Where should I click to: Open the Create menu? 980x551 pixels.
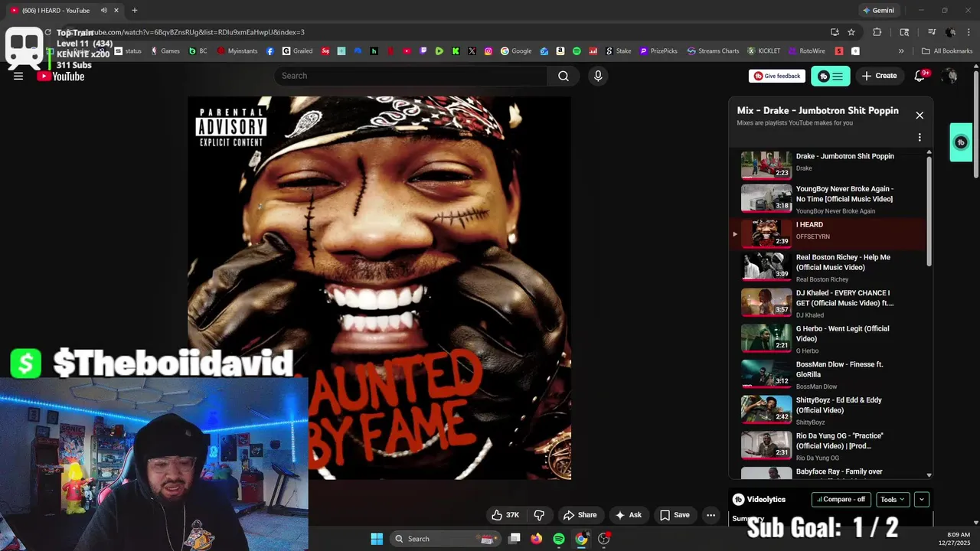point(879,76)
